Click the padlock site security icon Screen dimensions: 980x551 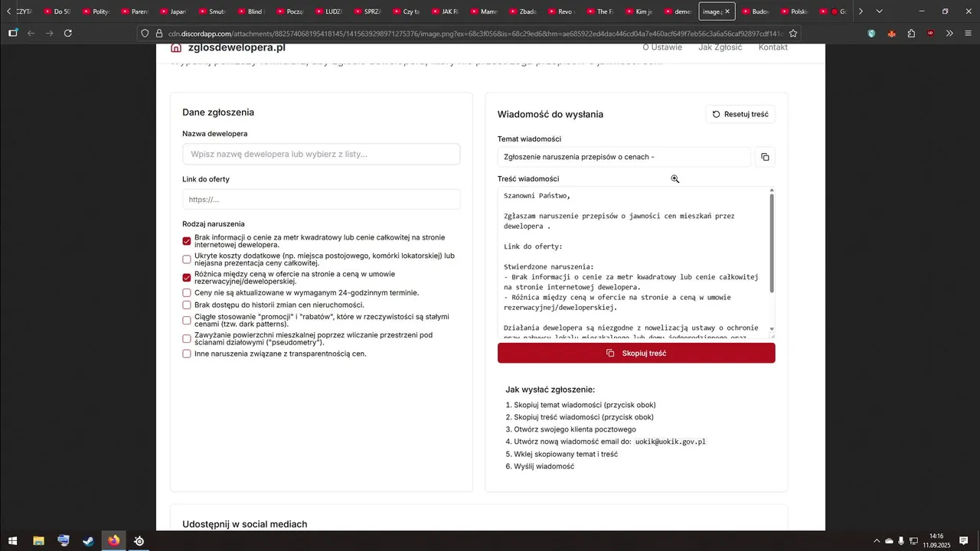tap(159, 34)
